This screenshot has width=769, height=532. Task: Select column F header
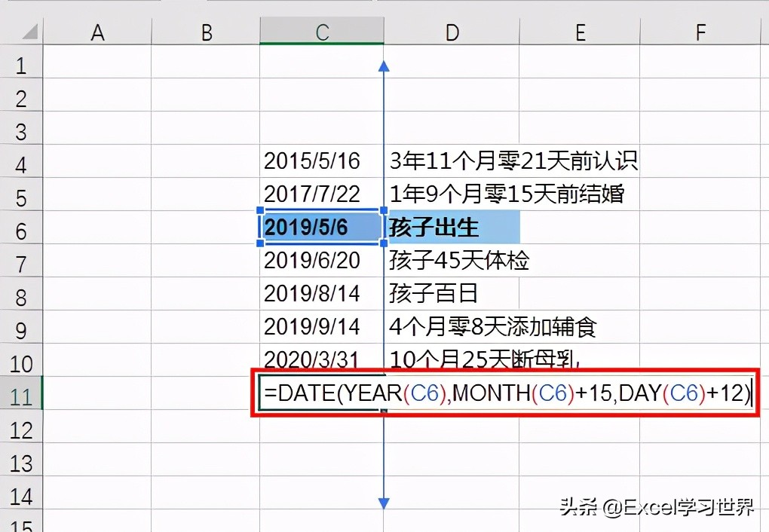(x=701, y=32)
